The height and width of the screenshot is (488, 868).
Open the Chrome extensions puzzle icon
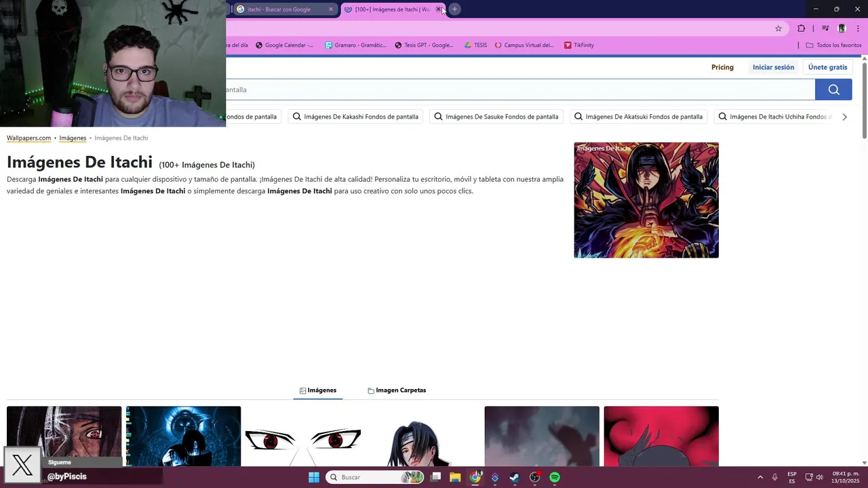[801, 28]
